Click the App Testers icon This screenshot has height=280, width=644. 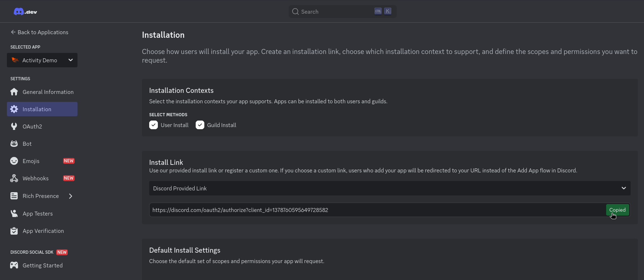14,213
